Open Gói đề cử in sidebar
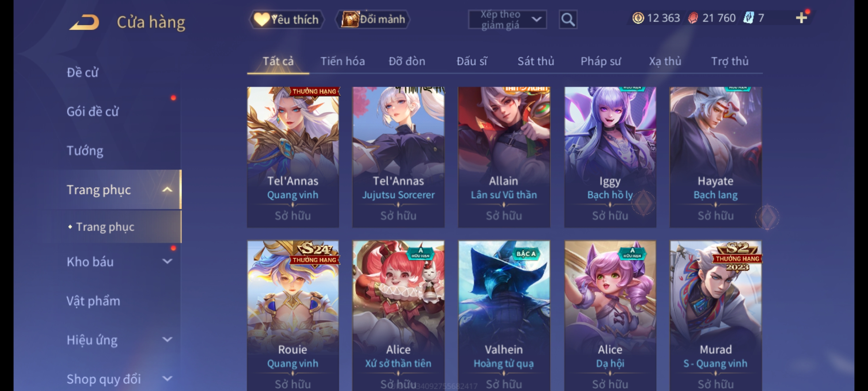Screen dimensions: 868x391 (x=93, y=112)
